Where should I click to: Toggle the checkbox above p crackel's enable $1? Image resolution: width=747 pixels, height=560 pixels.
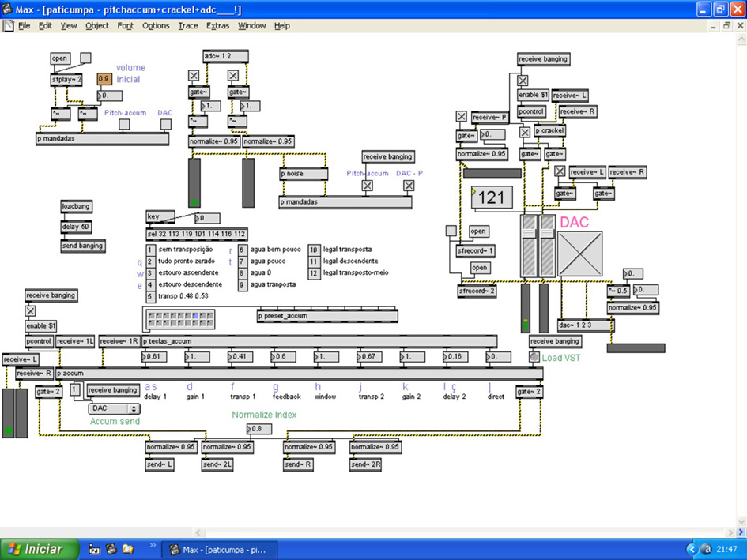tap(523, 81)
